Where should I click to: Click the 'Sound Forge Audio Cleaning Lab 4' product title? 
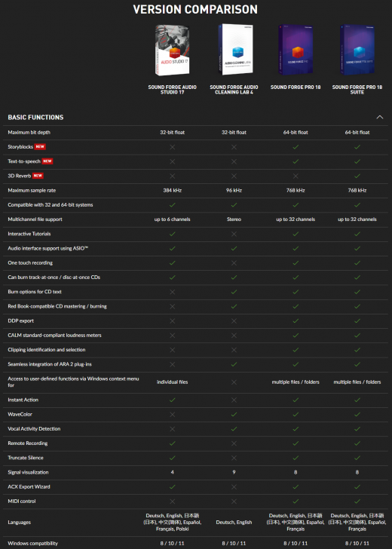click(234, 90)
